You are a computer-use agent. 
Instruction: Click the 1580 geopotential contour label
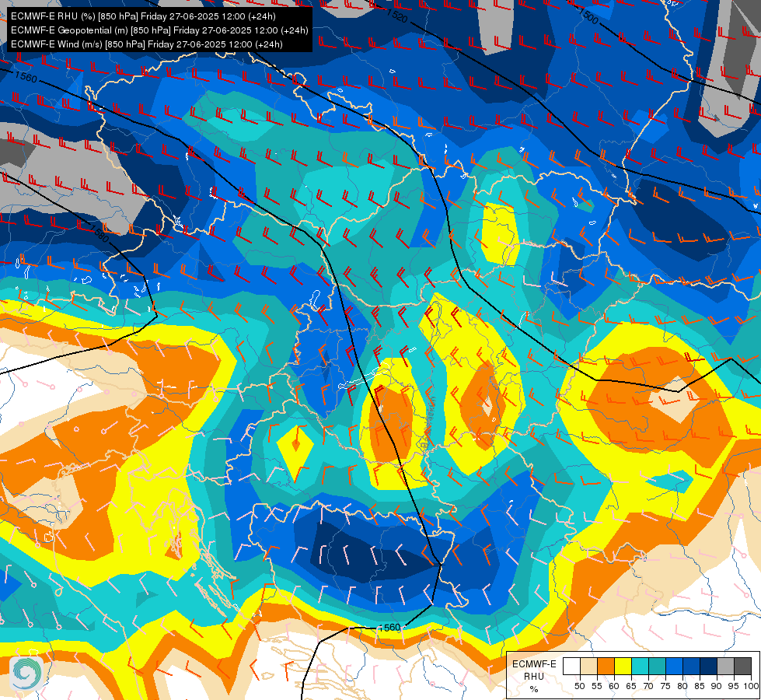pos(99,233)
